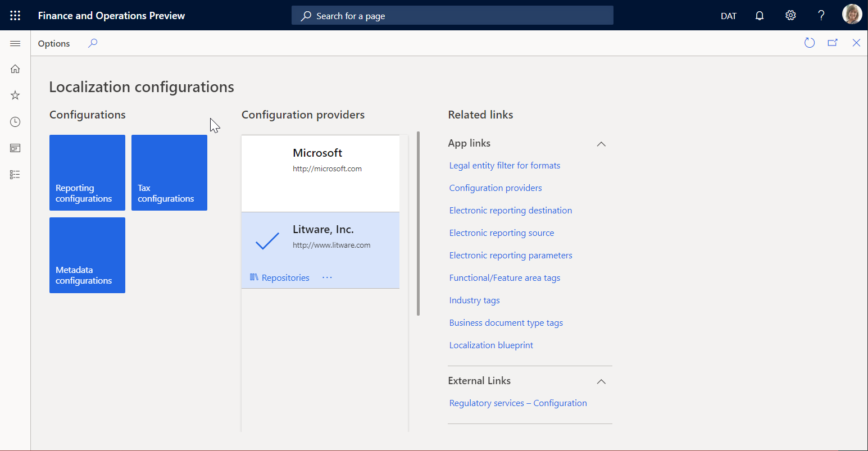Image resolution: width=868 pixels, height=451 pixels.
Task: Open Repositories for Litware, Inc.
Action: point(280,277)
